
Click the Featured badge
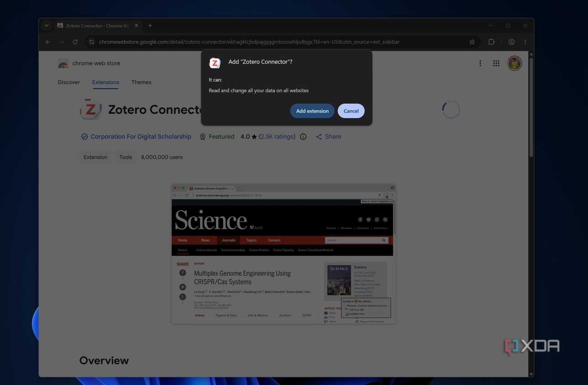coord(217,136)
